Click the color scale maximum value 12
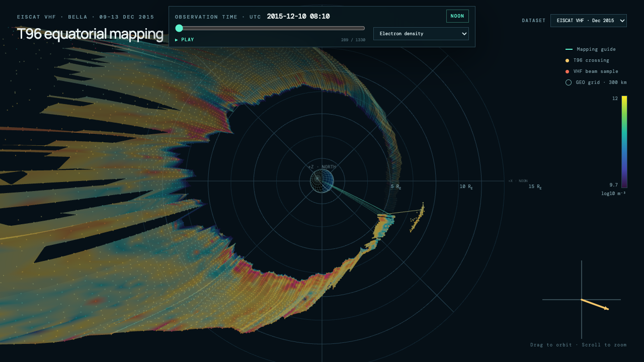 [x=615, y=99]
